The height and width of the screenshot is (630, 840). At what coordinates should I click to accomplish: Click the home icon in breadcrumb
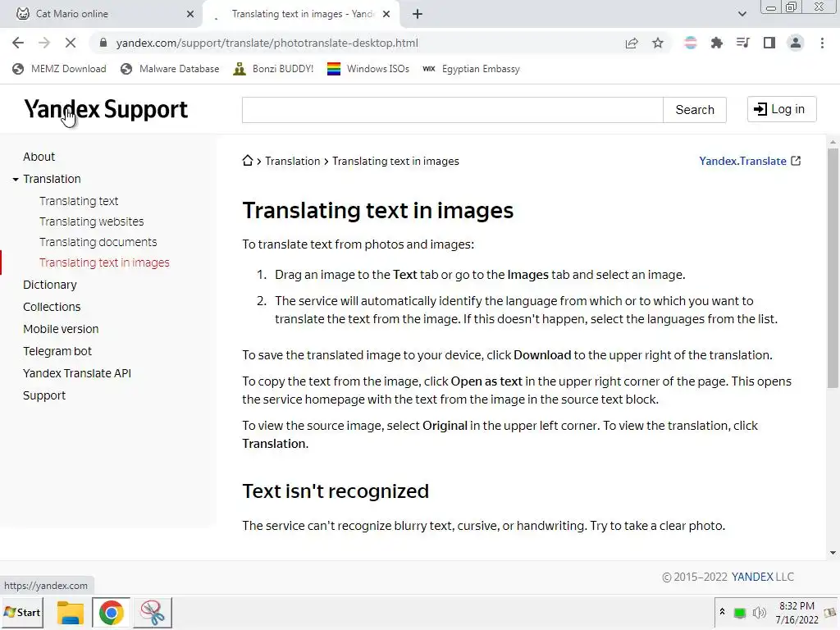(x=248, y=161)
